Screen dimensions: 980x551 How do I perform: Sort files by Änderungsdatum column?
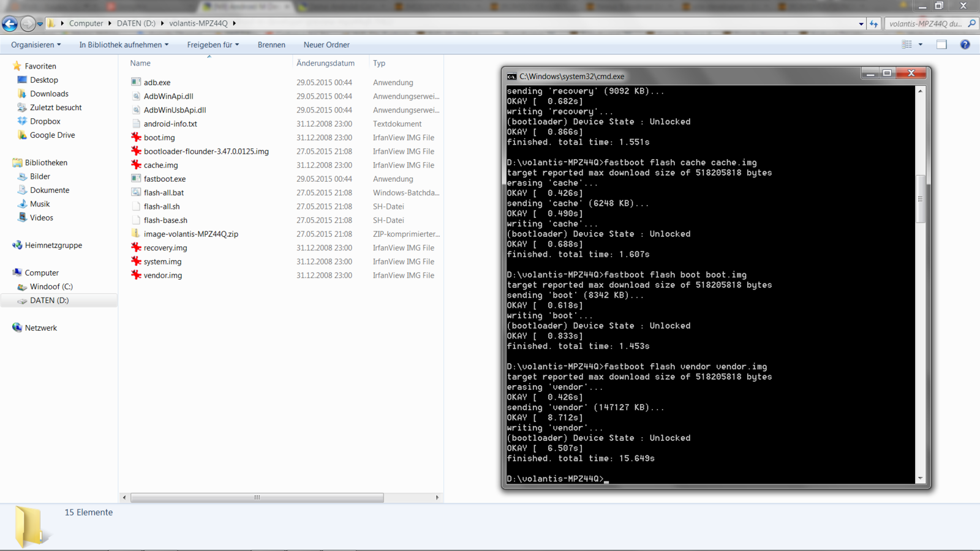(325, 63)
